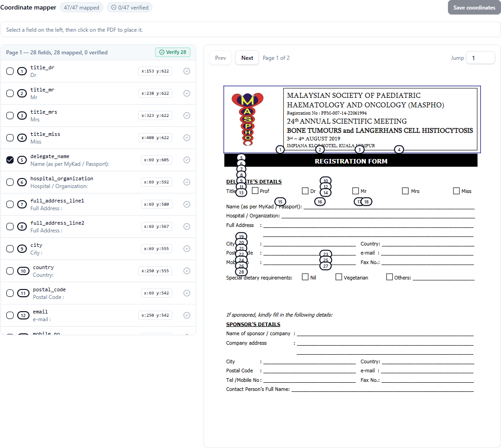Select marker 18 on the PDF
The width and height of the screenshot is (501, 448).
click(x=366, y=202)
